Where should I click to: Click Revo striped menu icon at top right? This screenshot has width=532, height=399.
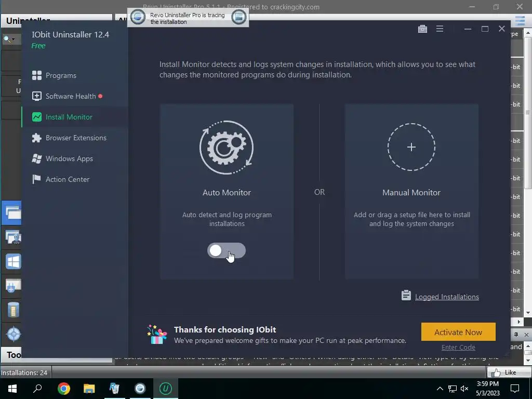[x=520, y=20]
